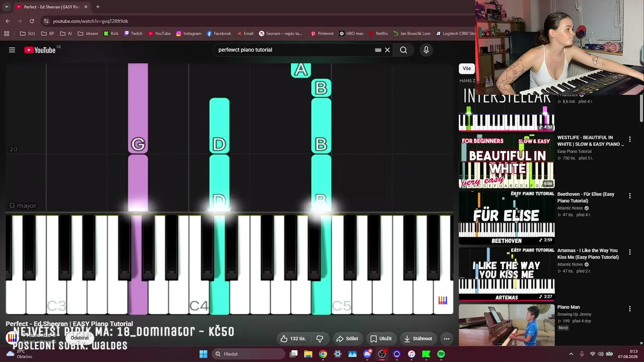Open more actions ellipsis below the video
This screenshot has height=362, width=644.
pos(446,338)
